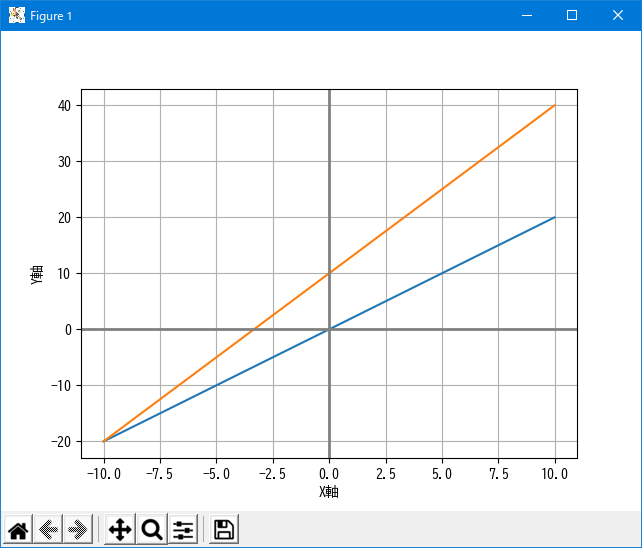642x548 pixels.
Task: Click the Figure 1 window title
Action: click(x=51, y=16)
